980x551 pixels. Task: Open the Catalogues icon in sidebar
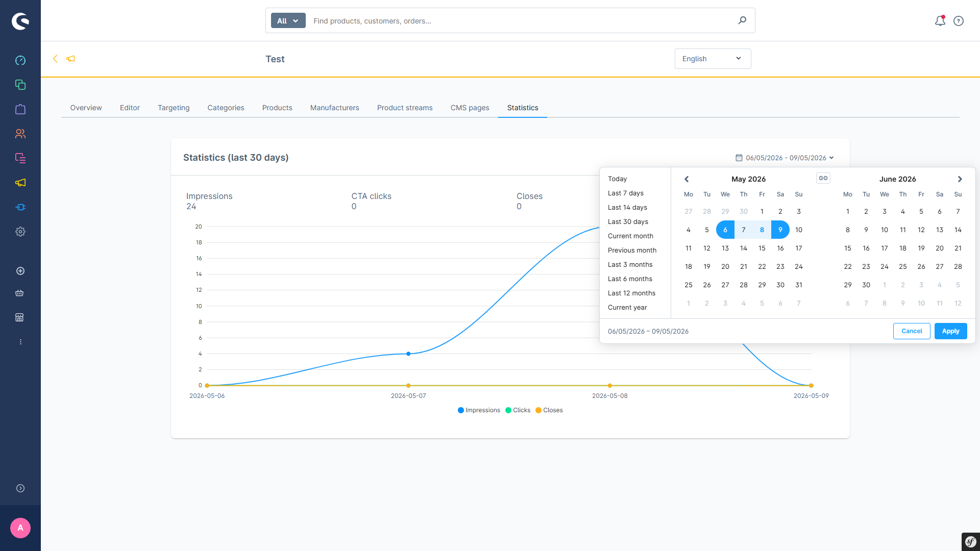pyautogui.click(x=20, y=85)
